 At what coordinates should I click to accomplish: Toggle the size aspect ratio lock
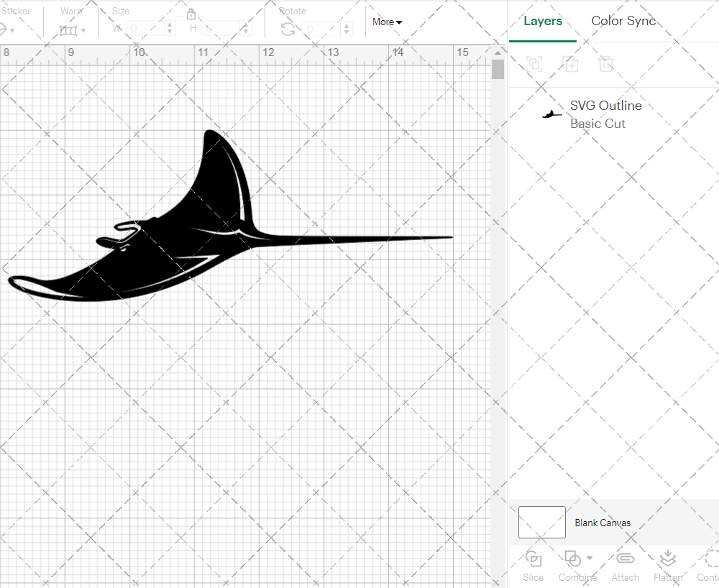click(191, 14)
